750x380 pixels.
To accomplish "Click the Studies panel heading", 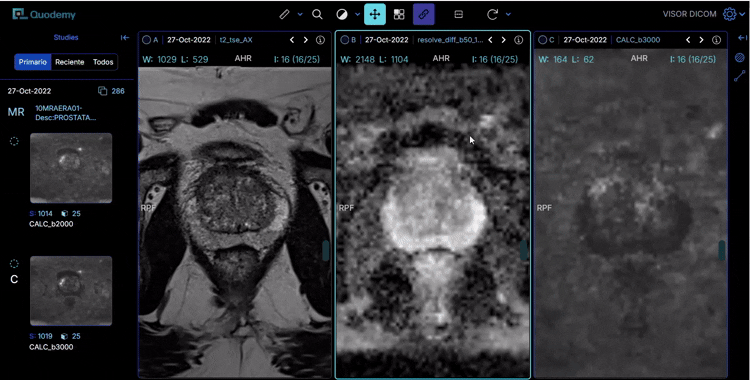I will click(66, 37).
